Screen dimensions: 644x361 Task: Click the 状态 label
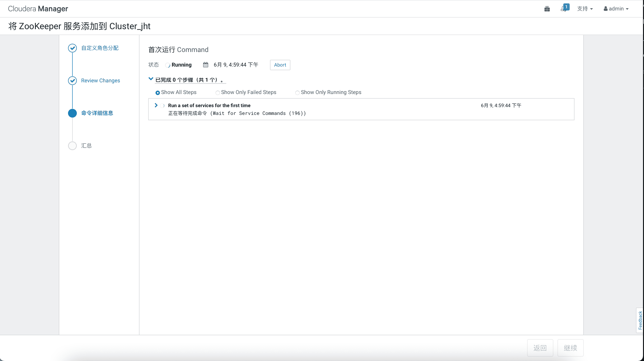tap(154, 65)
